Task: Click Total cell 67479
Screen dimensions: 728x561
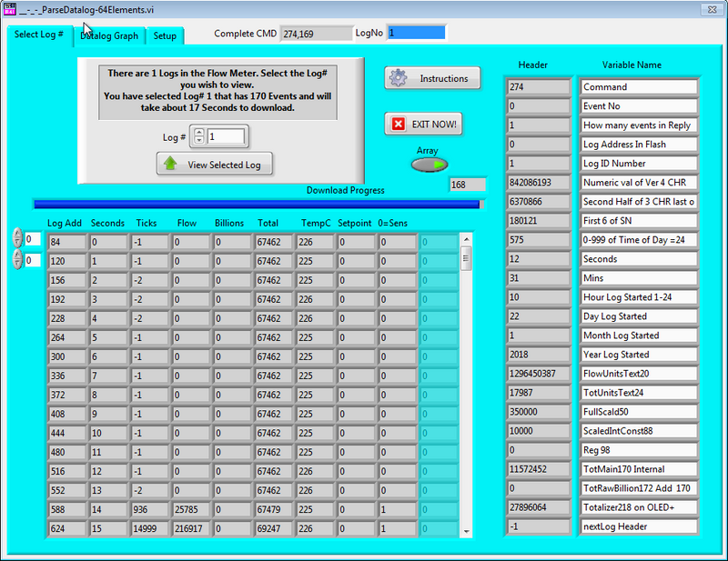Action: click(274, 509)
